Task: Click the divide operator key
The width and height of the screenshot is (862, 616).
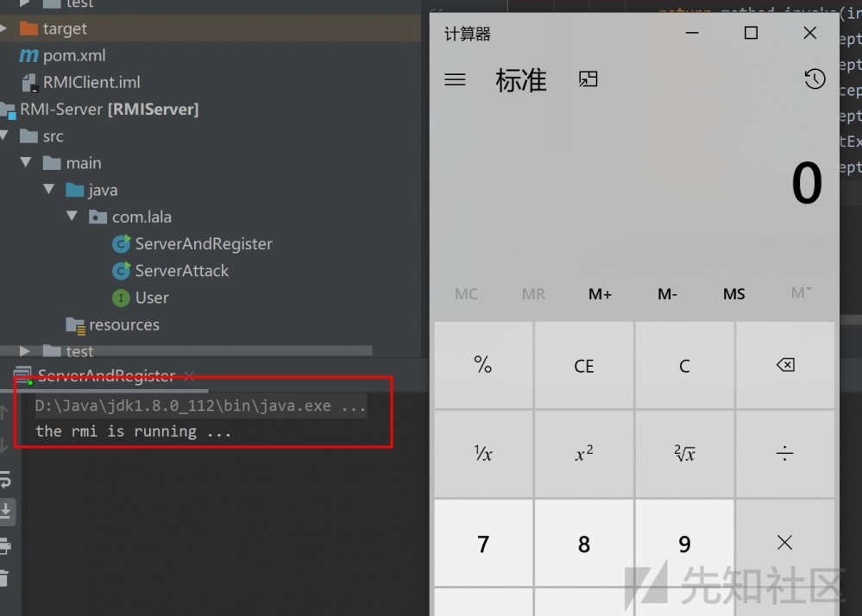Action: (x=785, y=453)
